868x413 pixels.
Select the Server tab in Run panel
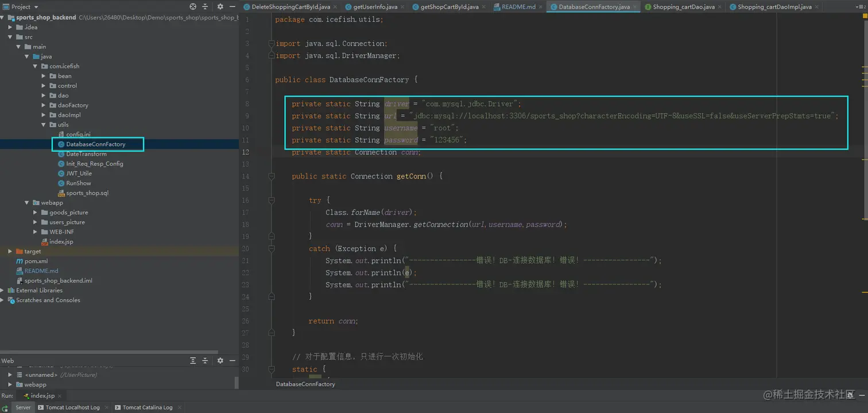[x=23, y=407]
